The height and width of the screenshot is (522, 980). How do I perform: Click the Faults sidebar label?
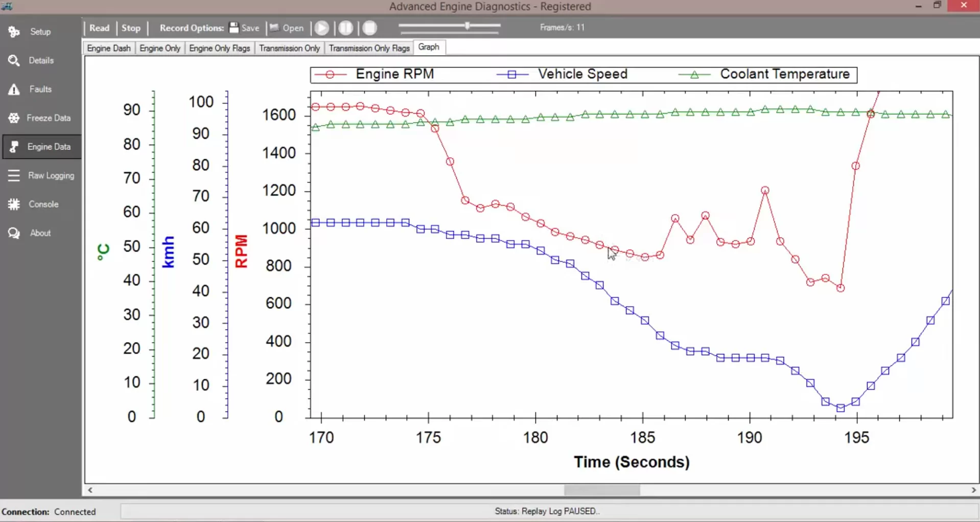coord(40,89)
